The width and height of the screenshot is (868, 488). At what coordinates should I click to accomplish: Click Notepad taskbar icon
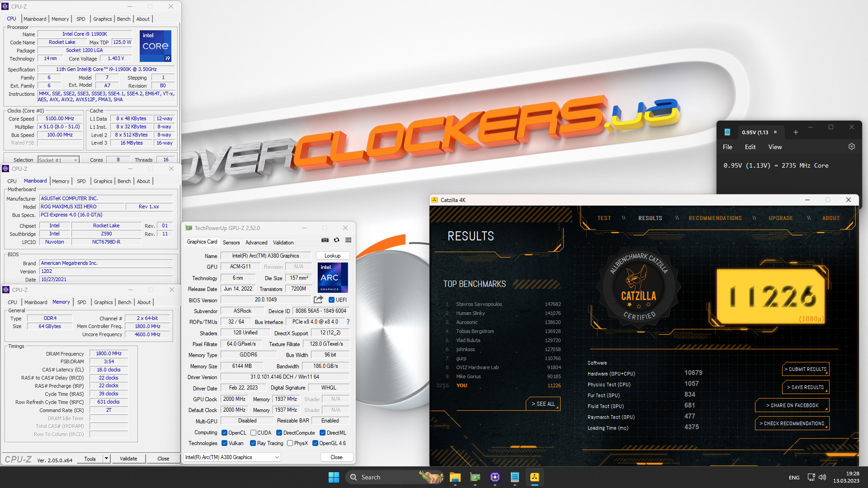514,477
